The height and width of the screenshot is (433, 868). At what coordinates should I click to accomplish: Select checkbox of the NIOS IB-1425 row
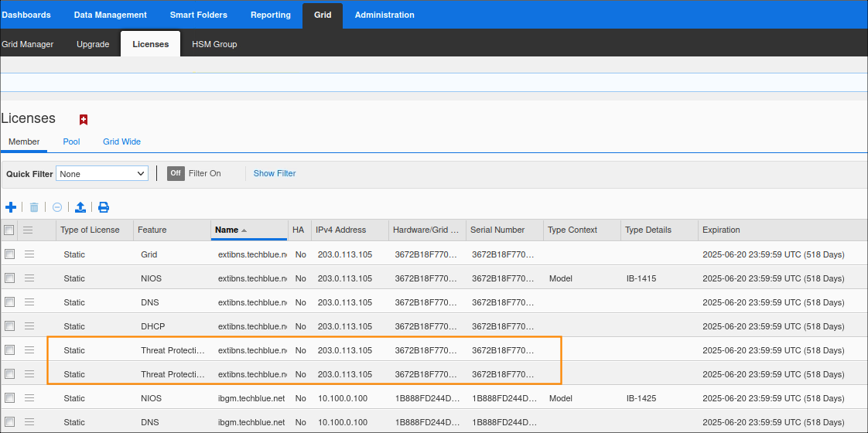(9, 398)
